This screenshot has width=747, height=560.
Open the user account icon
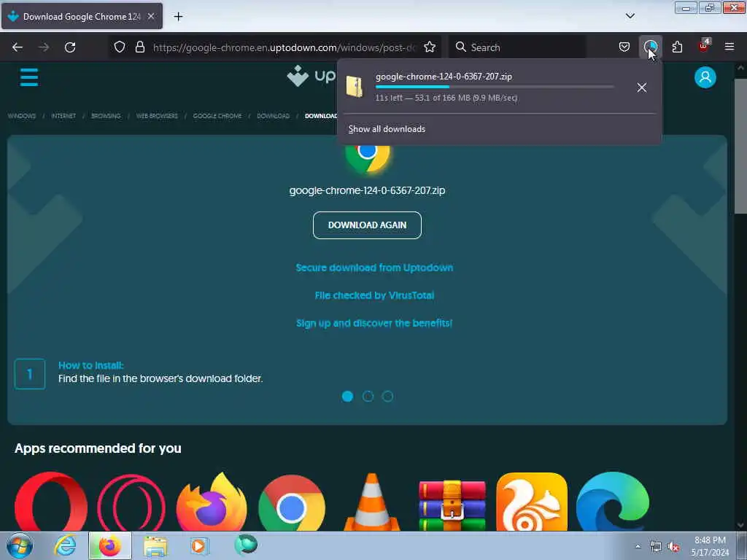[705, 77]
